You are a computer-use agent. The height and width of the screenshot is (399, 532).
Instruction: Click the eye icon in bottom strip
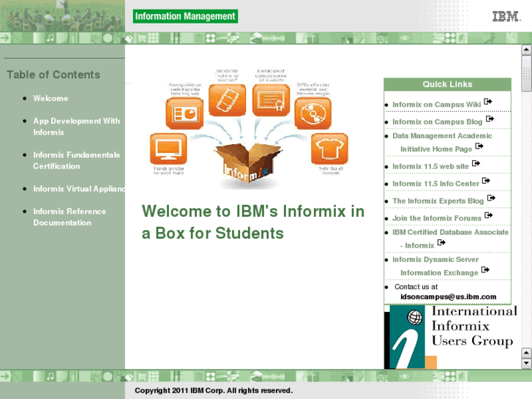[404, 376]
